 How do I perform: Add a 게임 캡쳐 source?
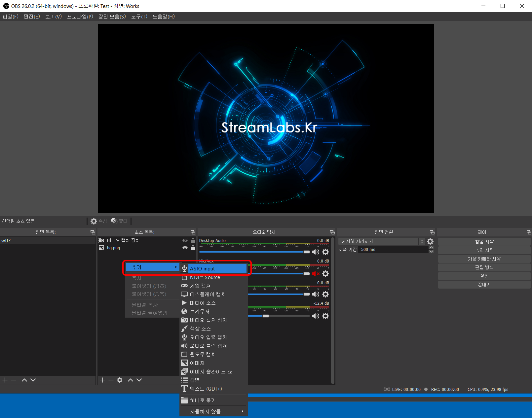coord(214,286)
